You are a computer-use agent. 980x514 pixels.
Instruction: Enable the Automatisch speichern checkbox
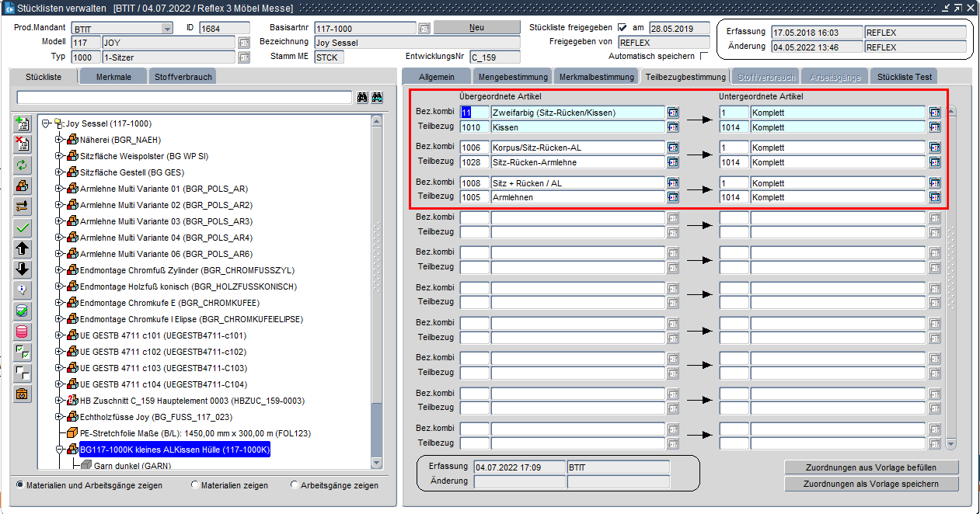pos(704,56)
